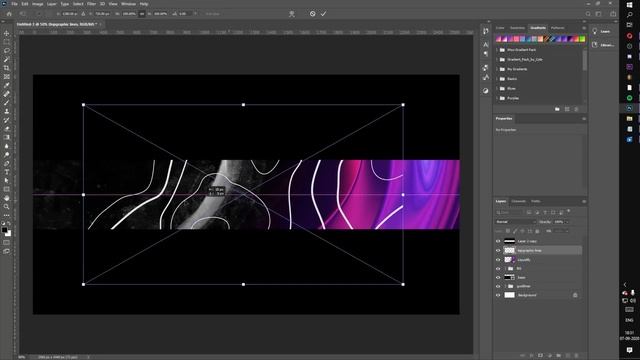Image resolution: width=640 pixels, height=360 pixels.
Task: Select the Gradient tool
Action: [7, 138]
